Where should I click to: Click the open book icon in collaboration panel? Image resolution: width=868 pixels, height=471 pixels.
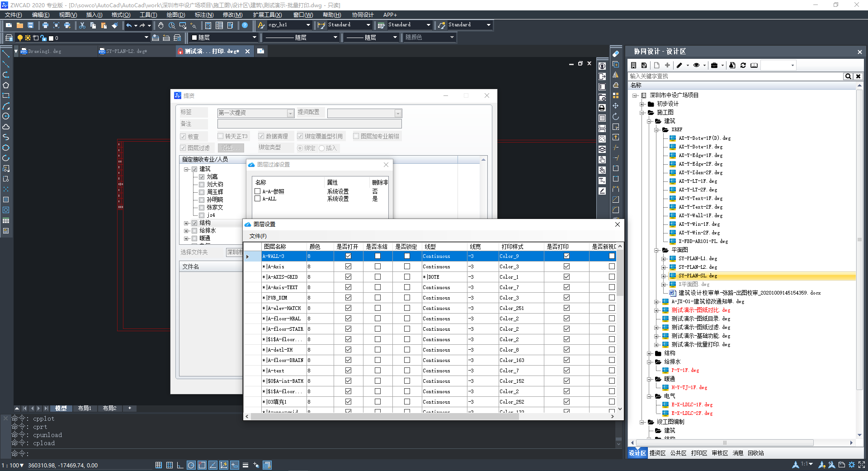click(754, 65)
